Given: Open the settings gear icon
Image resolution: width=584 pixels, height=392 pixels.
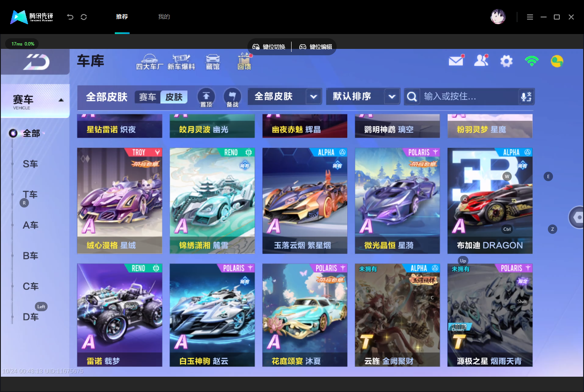Looking at the screenshot, I should tap(506, 61).
